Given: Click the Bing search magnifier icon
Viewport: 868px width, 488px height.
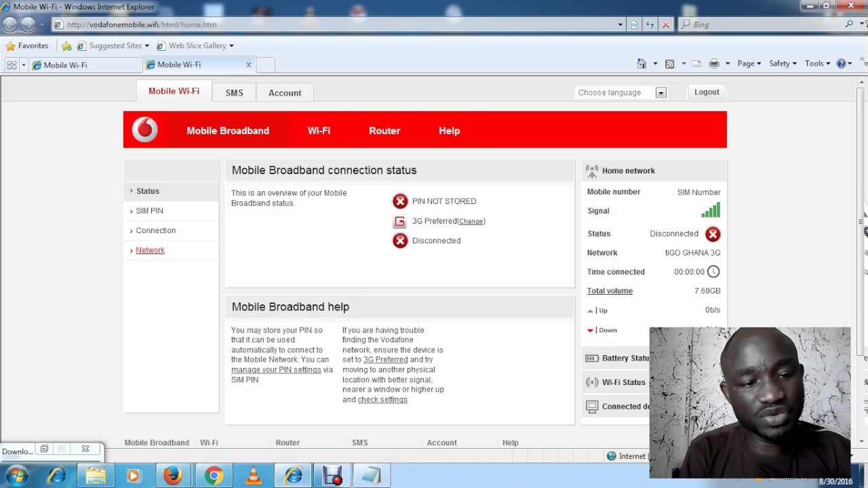Looking at the screenshot, I should (849, 24).
